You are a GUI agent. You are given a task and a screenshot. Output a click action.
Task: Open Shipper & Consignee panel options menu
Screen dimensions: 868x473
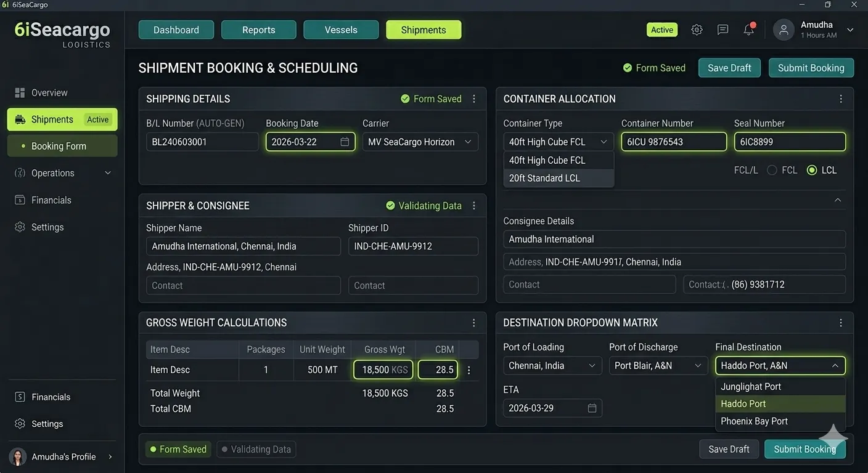click(474, 206)
